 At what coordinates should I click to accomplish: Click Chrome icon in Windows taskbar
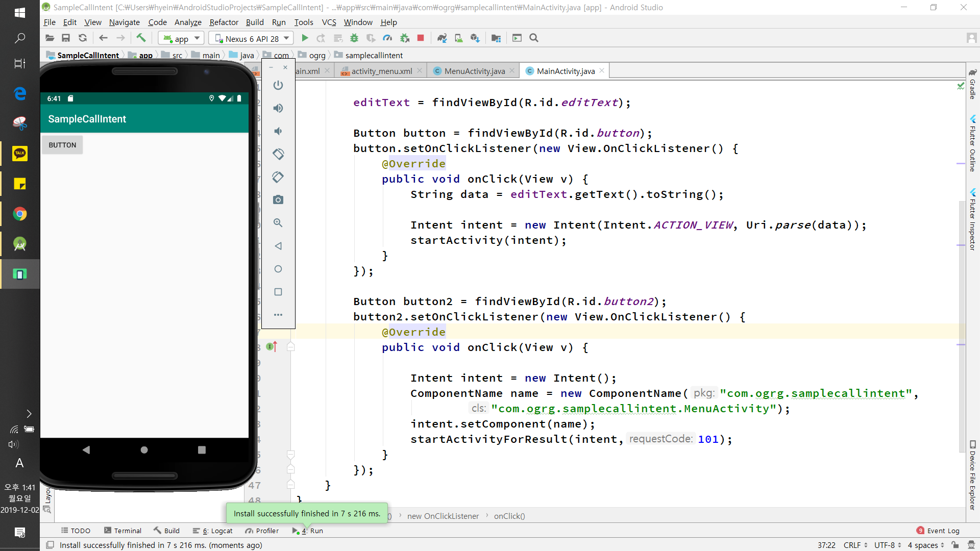[20, 214]
